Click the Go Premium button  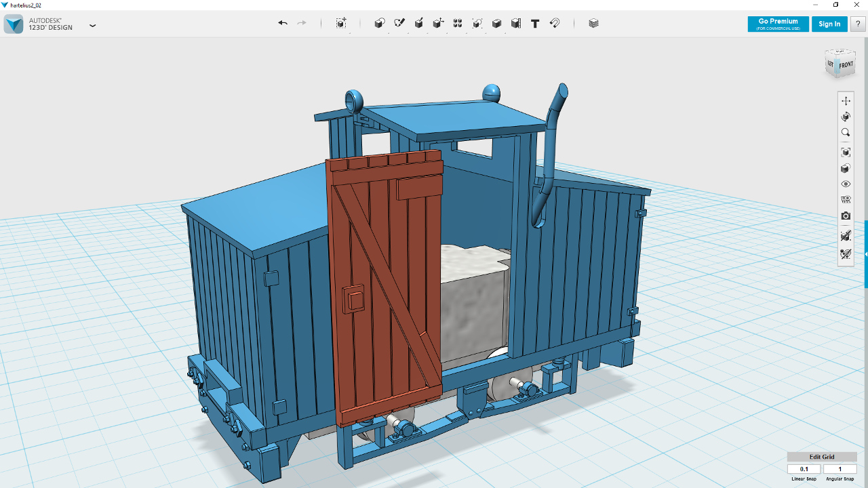pos(778,24)
